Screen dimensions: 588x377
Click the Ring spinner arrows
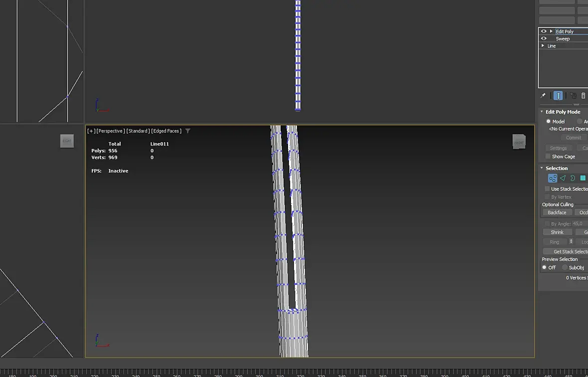click(x=571, y=242)
